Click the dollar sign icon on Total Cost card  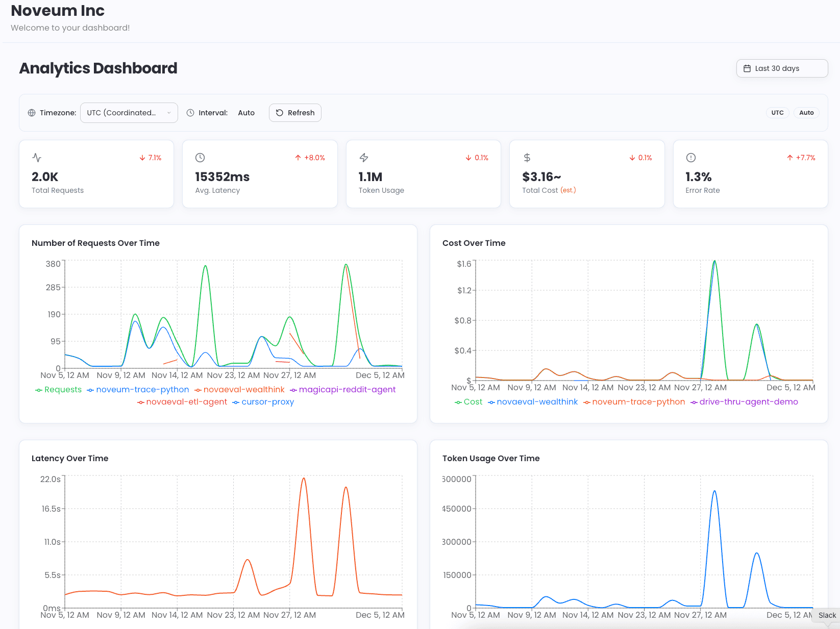(527, 158)
